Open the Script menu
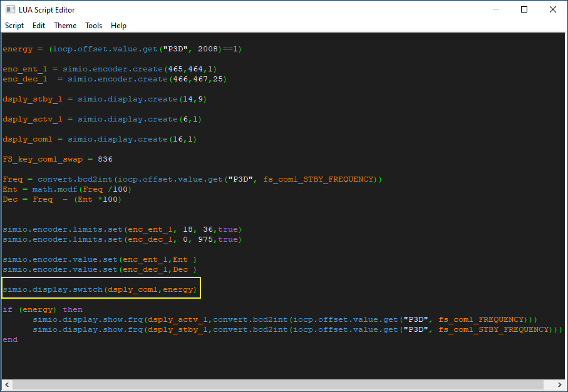 point(14,26)
